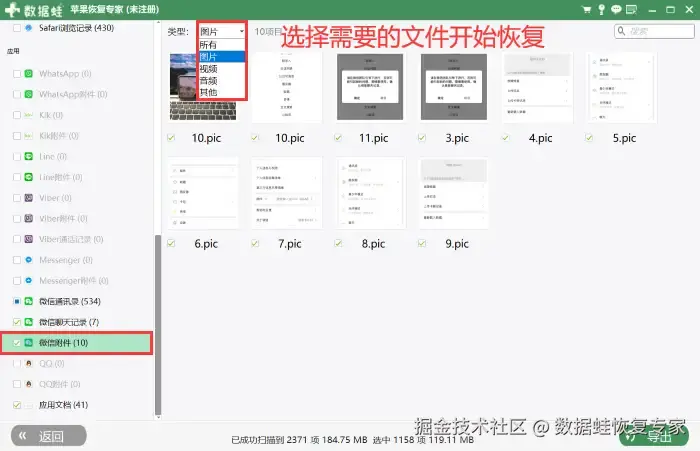Viewport: 700px width, 451px height.
Task: Open the 6.pic thumbnail preview
Action: point(203,193)
